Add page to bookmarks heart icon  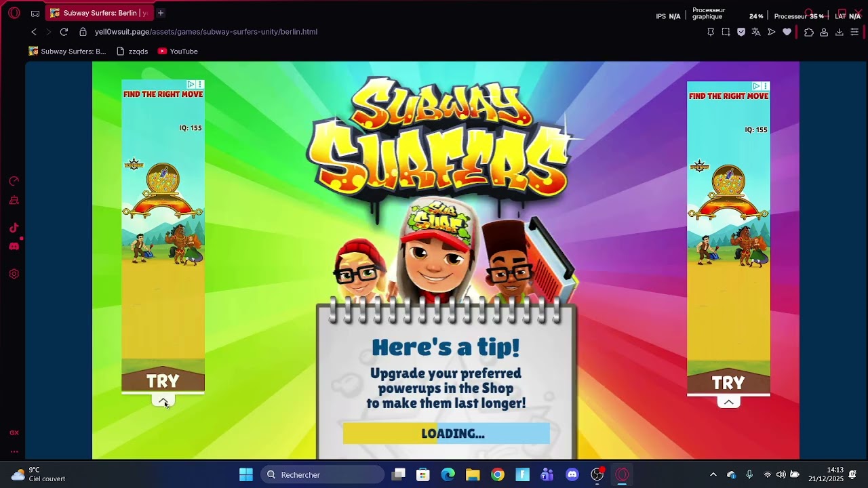tap(787, 32)
